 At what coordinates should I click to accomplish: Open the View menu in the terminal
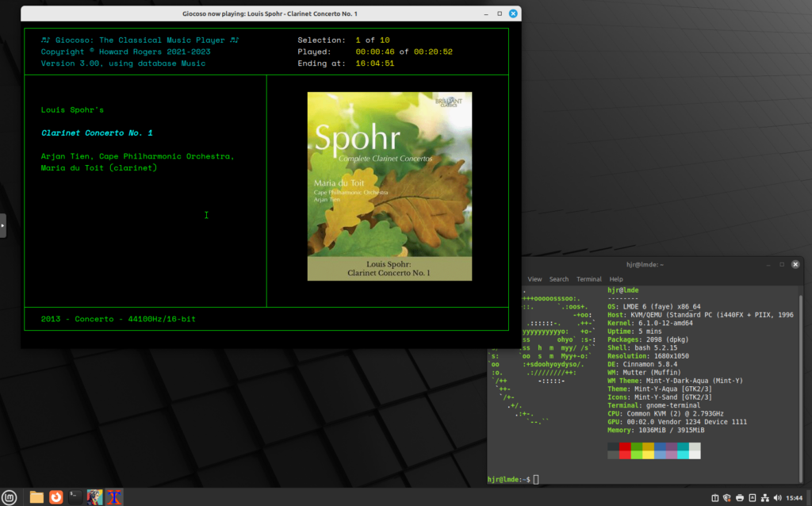[534, 279]
